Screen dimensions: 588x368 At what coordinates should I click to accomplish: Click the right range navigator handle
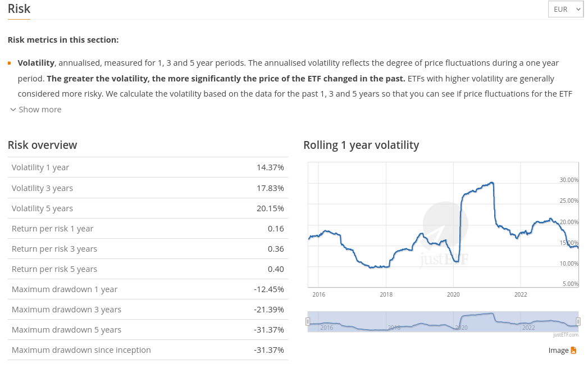pos(578,321)
